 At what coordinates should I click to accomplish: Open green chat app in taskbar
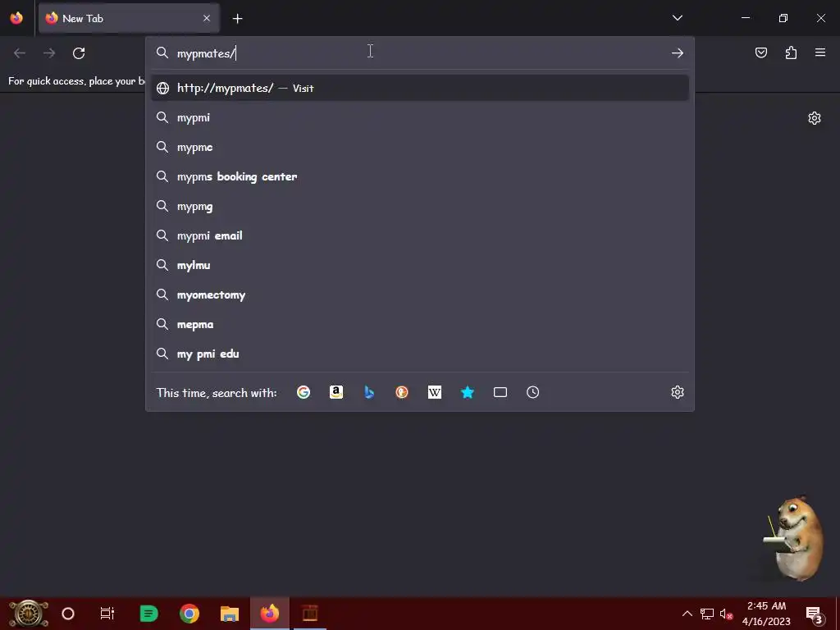[x=148, y=614]
